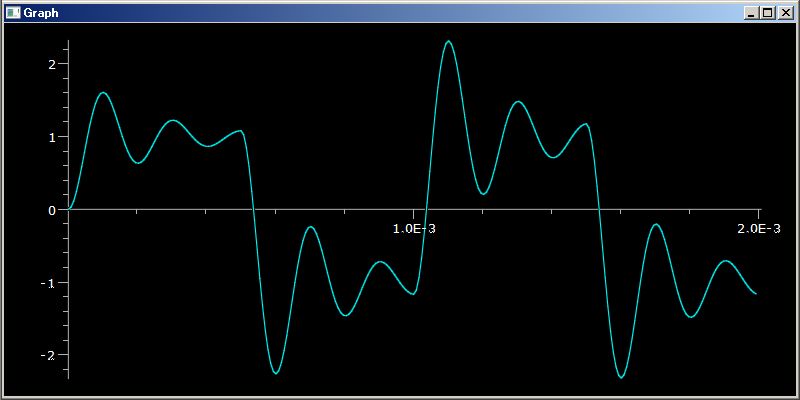Click the highest peak of the cyan waveform

tap(448, 41)
